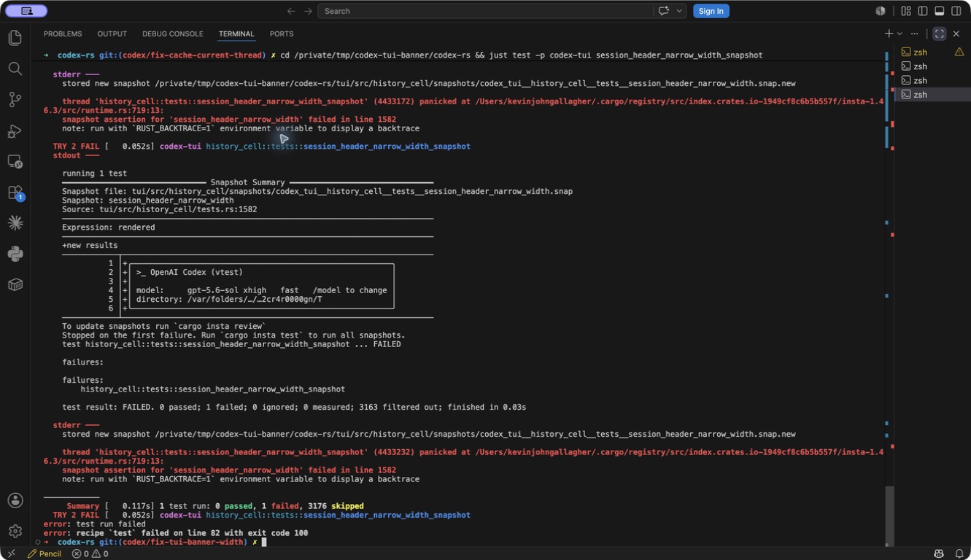The image size is (971, 560).
Task: Select the second zsh terminal
Action: coord(932,66)
